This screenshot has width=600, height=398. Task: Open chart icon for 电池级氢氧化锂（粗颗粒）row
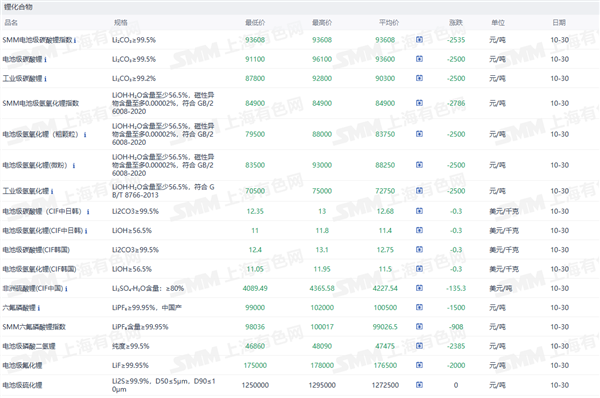[419, 134]
